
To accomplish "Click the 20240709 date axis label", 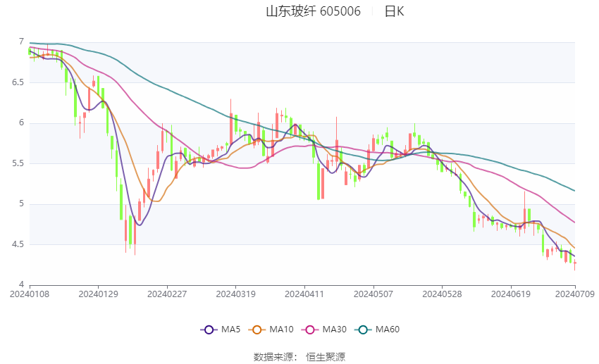I will pyautogui.click(x=575, y=294).
